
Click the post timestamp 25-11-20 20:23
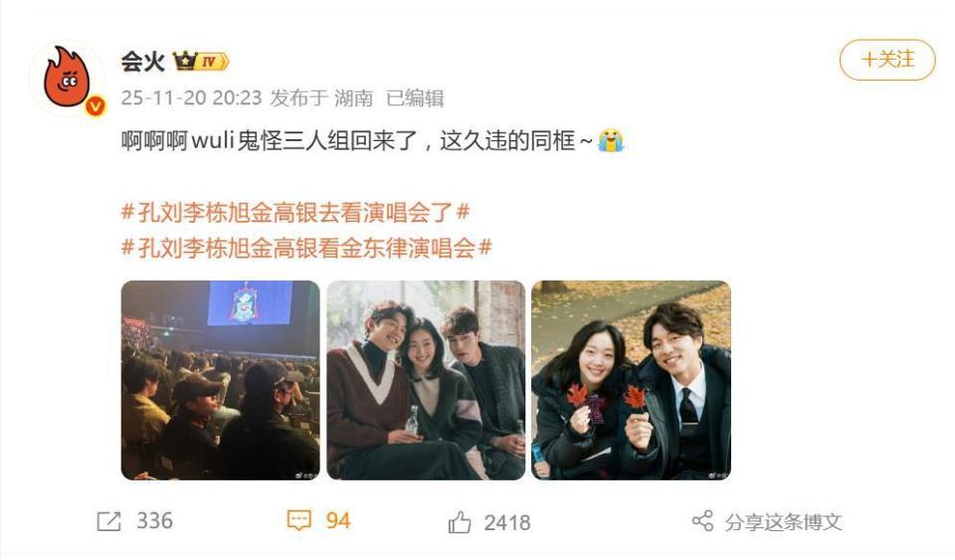[191, 98]
